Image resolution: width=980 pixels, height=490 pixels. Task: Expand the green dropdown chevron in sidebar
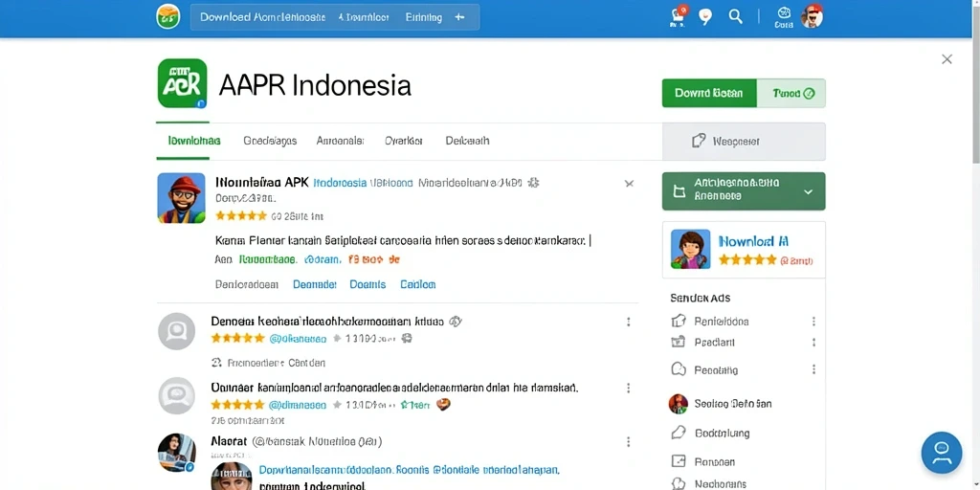click(808, 191)
